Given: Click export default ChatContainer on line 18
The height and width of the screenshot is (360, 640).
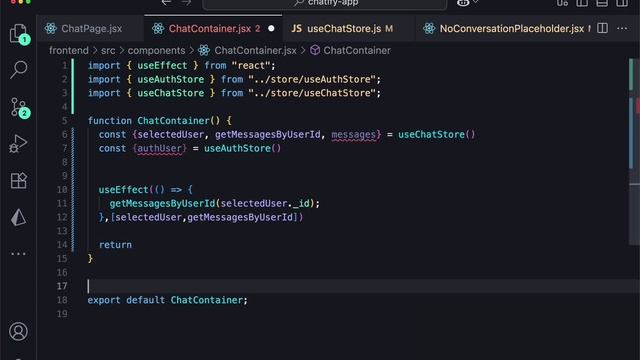Looking at the screenshot, I should pyautogui.click(x=167, y=300).
